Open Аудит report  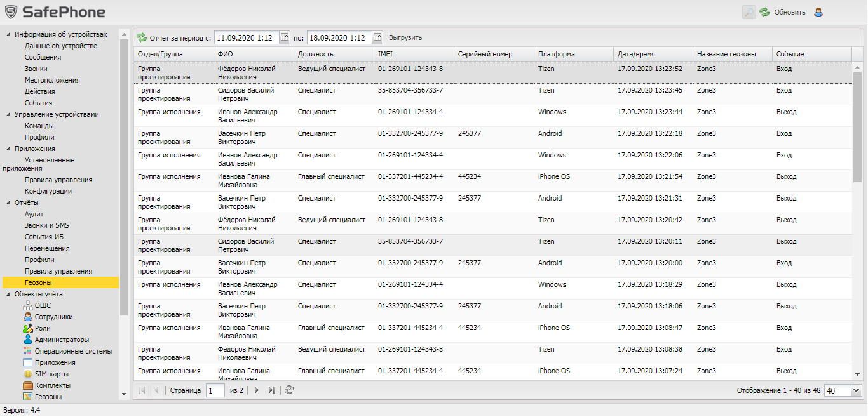pos(34,214)
